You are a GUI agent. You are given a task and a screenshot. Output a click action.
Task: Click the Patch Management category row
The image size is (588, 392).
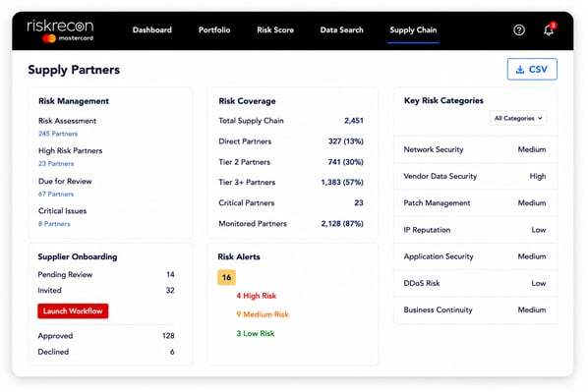pyautogui.click(x=475, y=203)
